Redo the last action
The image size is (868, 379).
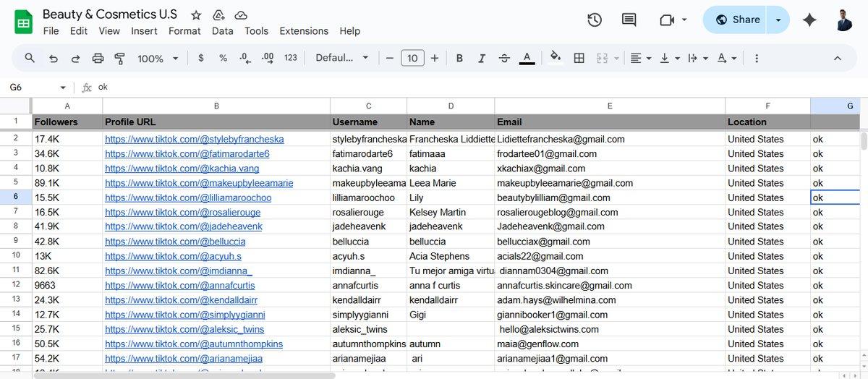pyautogui.click(x=75, y=58)
